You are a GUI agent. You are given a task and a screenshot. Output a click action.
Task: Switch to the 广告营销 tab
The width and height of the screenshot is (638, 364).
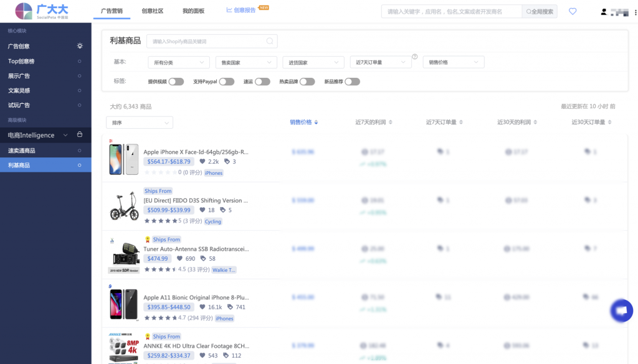(x=112, y=11)
